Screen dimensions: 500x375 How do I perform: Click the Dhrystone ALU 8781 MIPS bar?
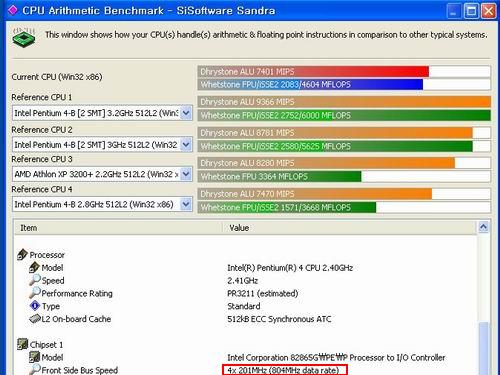[335, 133]
